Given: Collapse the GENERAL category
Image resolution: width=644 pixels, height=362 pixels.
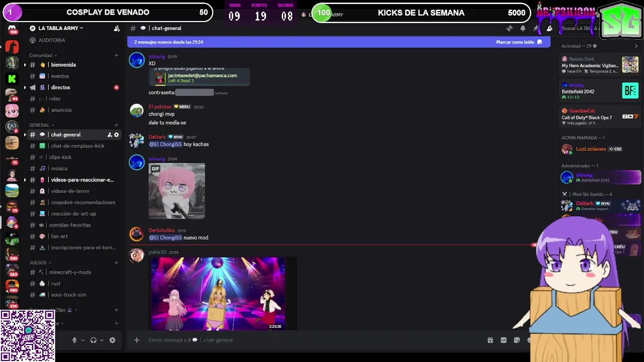Looking at the screenshot, I should (x=41, y=125).
